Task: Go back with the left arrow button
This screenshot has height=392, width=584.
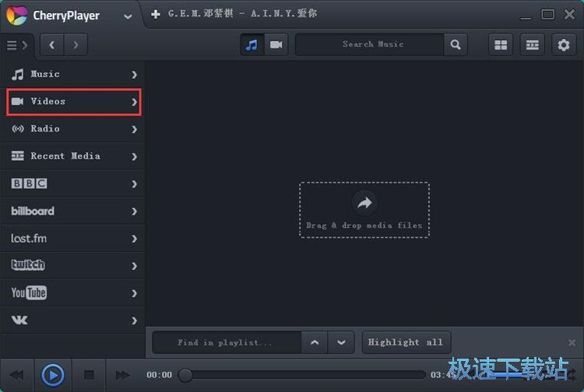Action: tap(51, 45)
